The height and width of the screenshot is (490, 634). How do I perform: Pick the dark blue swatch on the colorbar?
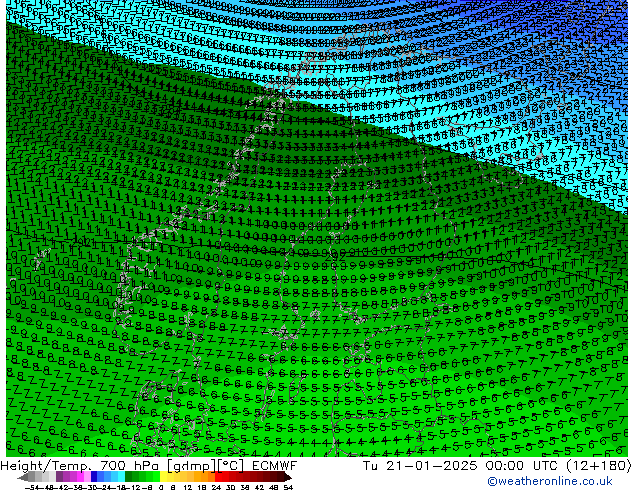click(94, 477)
